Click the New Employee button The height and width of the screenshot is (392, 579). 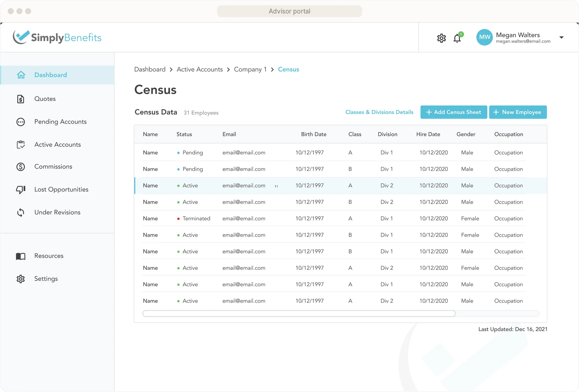pyautogui.click(x=518, y=112)
